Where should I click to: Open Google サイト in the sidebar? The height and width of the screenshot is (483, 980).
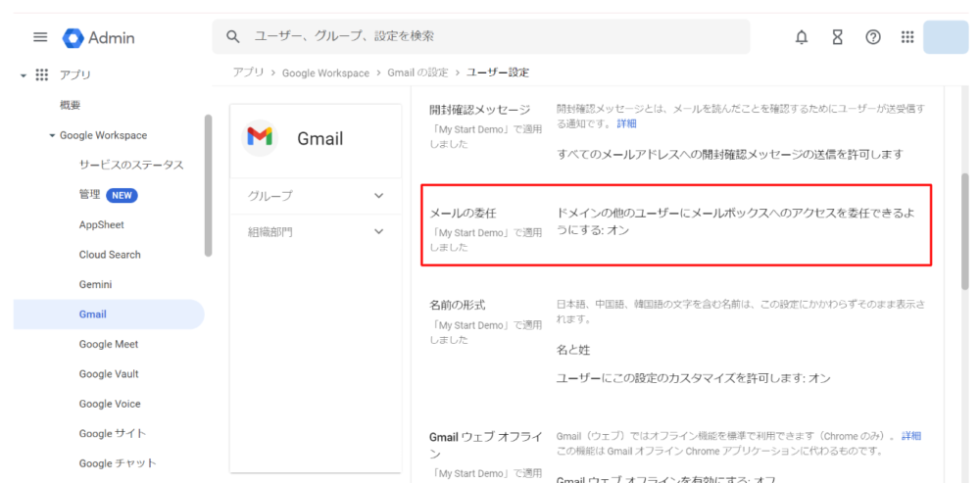113,434
